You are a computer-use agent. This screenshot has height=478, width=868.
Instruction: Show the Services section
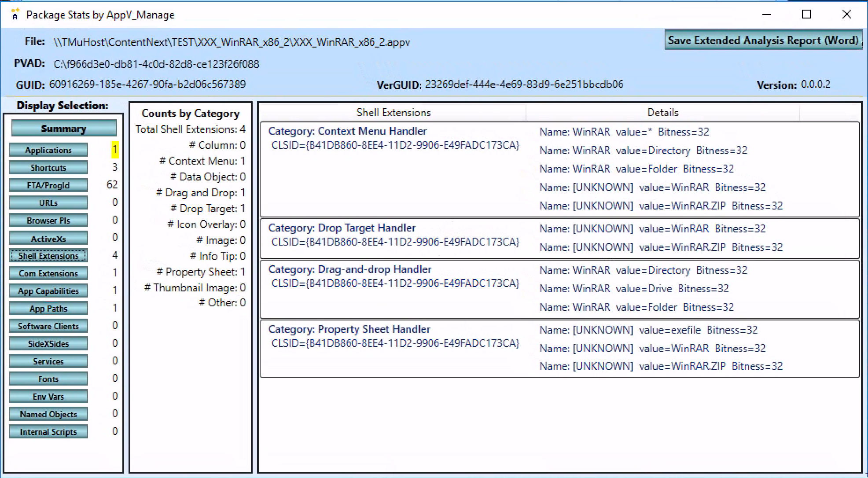[48, 361]
